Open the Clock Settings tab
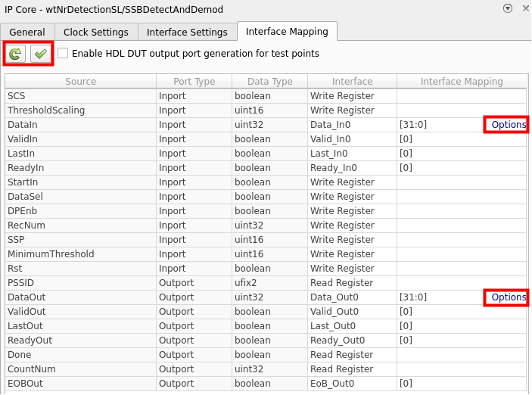This screenshot has height=395, width=532. [96, 33]
